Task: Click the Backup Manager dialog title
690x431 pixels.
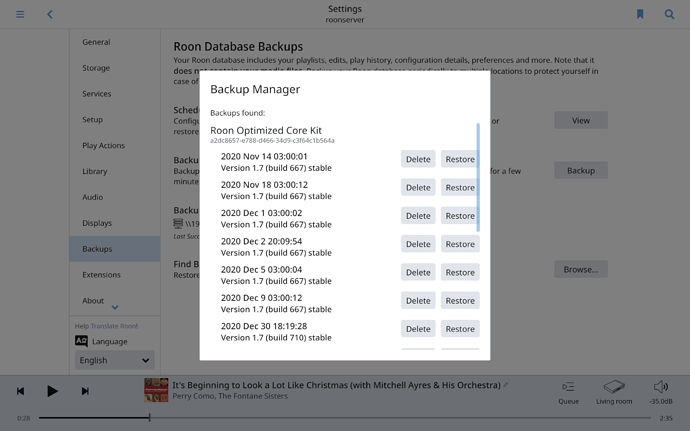Action: 255,89
